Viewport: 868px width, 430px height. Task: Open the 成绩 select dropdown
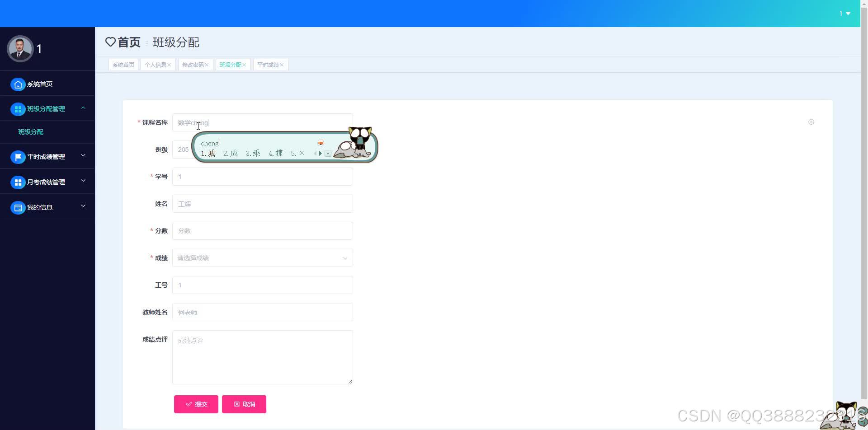[262, 258]
